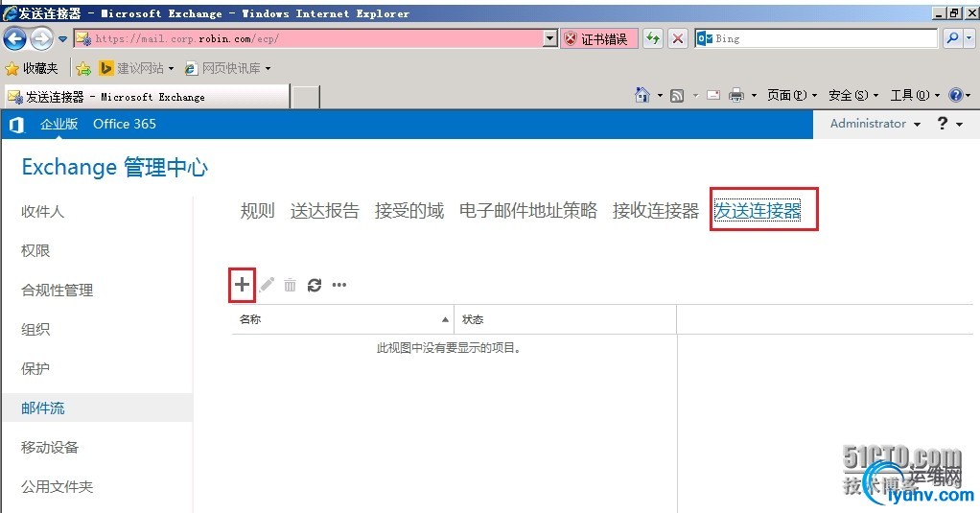Open search provider dropdown arrow

pos(968,38)
